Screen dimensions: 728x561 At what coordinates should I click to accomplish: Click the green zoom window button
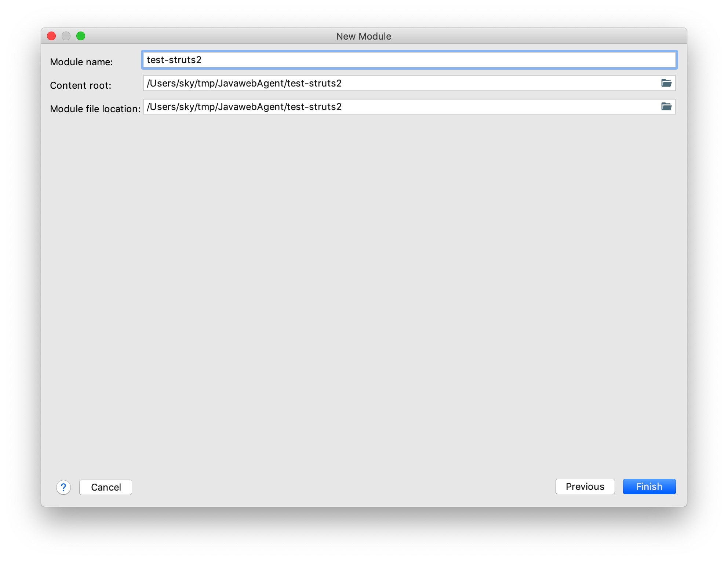[81, 36]
